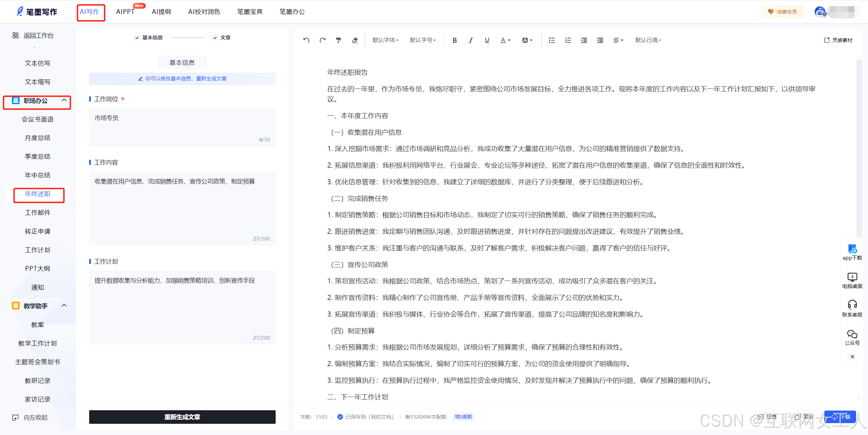This screenshot has height=435, width=868.
Task: Open the text color picker
Action: (505, 40)
